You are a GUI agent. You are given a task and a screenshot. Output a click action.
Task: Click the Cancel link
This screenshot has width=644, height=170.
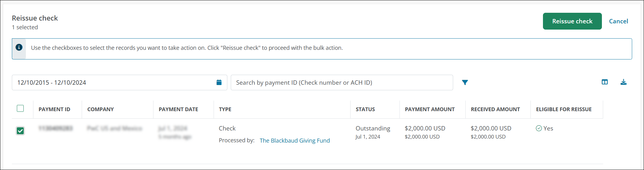tap(618, 21)
